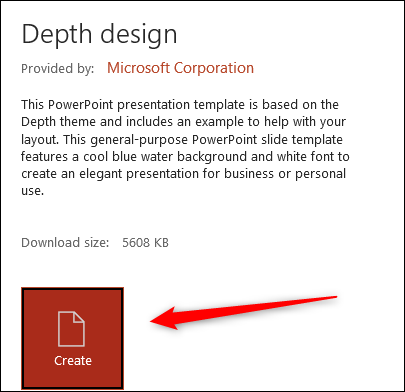Click the 'Download size:' label
The height and width of the screenshot is (392, 405).
(65, 242)
